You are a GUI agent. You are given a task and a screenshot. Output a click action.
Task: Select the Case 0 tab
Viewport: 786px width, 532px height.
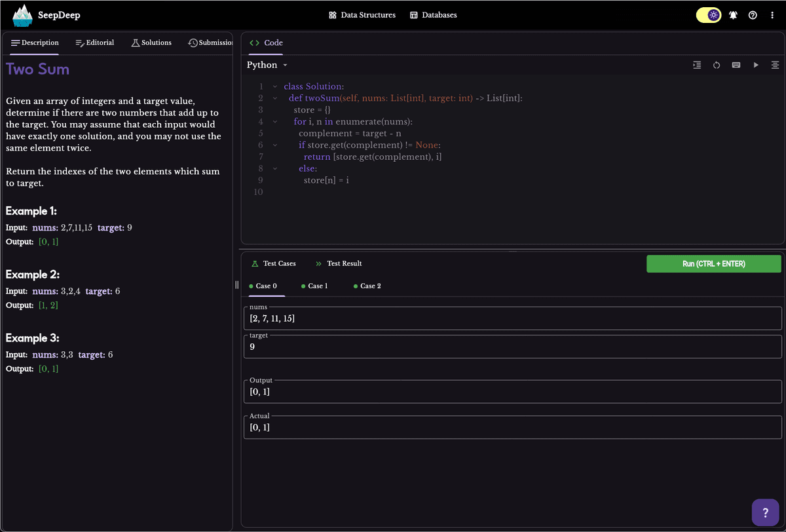point(263,286)
